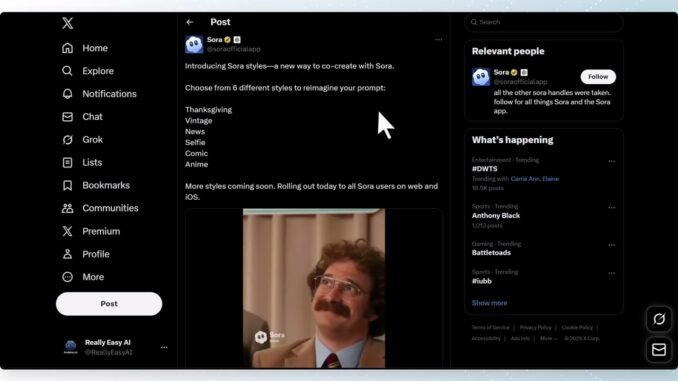Open options for Battletoads trend
This screenshot has height=381, width=678.
tap(611, 245)
